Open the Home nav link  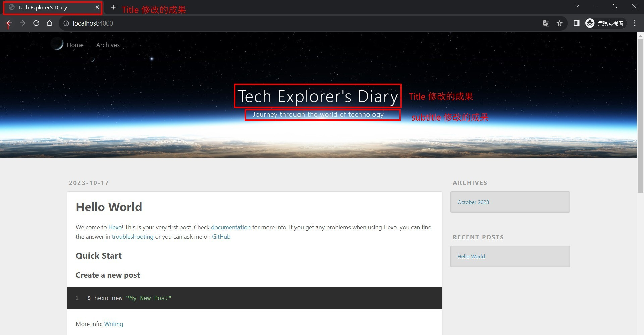(x=75, y=45)
